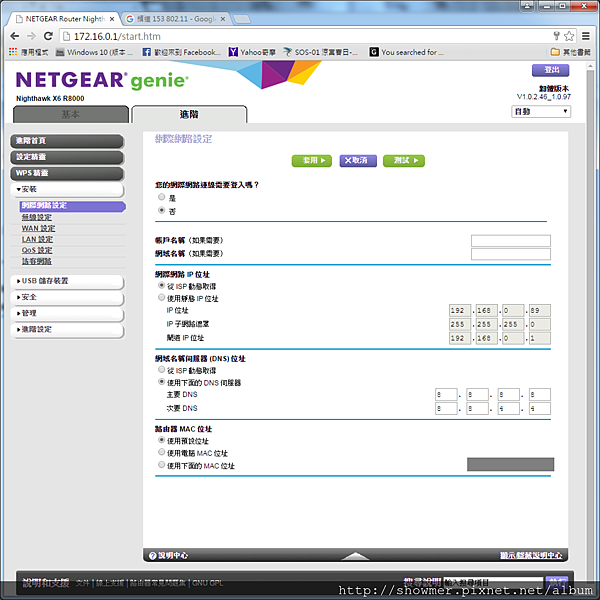Expand the Administration (管理) section
The image size is (600, 600).
tap(67, 313)
